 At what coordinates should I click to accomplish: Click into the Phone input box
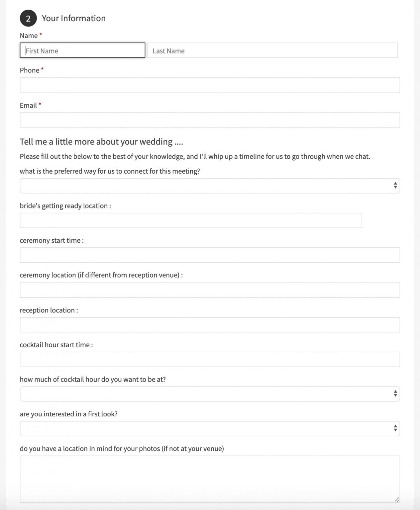tap(210, 85)
